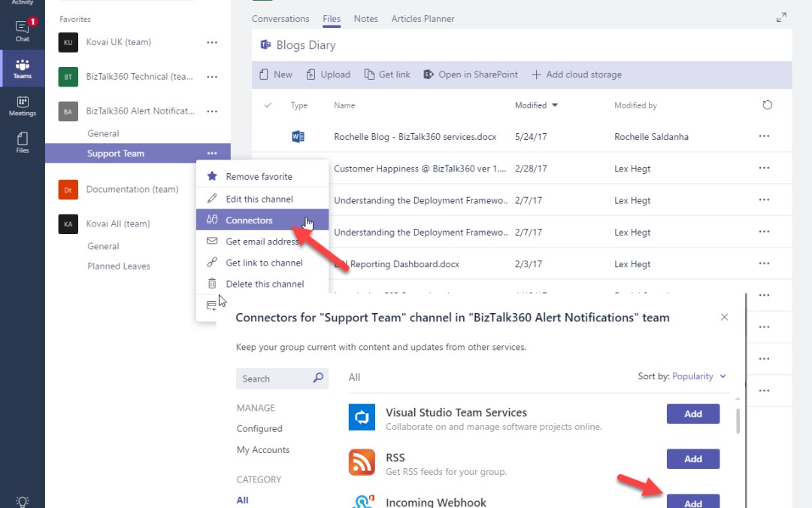Select the BizTalk360 Technical team avatar
This screenshot has height=508, width=812.
tap(68, 77)
